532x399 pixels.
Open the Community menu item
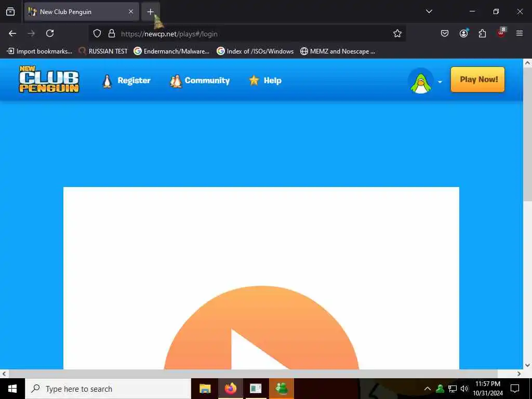click(x=199, y=81)
